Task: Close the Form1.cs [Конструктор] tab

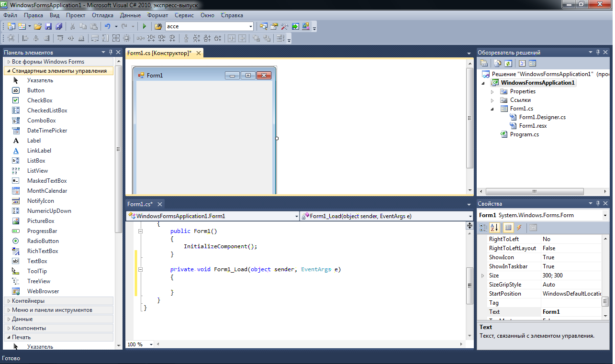Action: click(x=199, y=53)
